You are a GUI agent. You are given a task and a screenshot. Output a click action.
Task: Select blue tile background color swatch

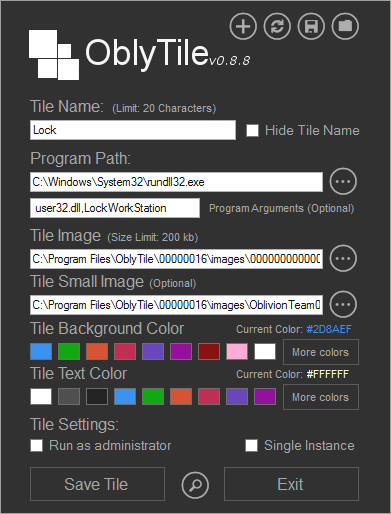pyautogui.click(x=41, y=352)
